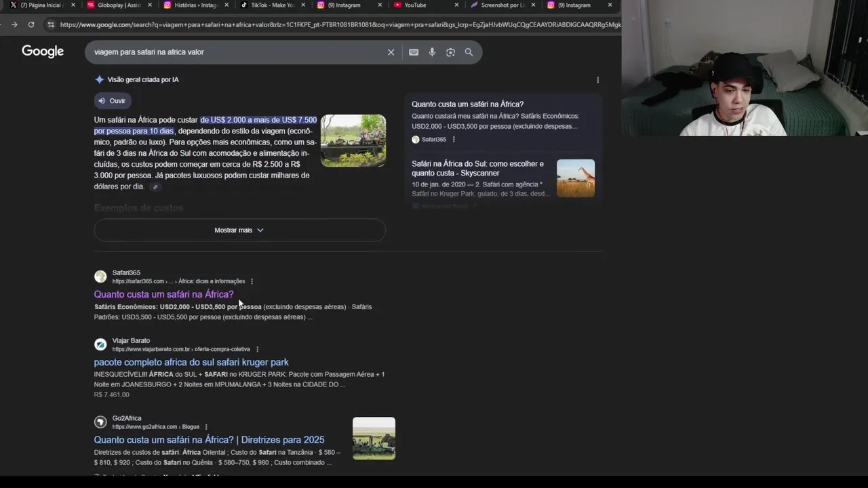Expand AI overview with Mostrar mais
Screen dimensions: 868x488
(x=239, y=230)
